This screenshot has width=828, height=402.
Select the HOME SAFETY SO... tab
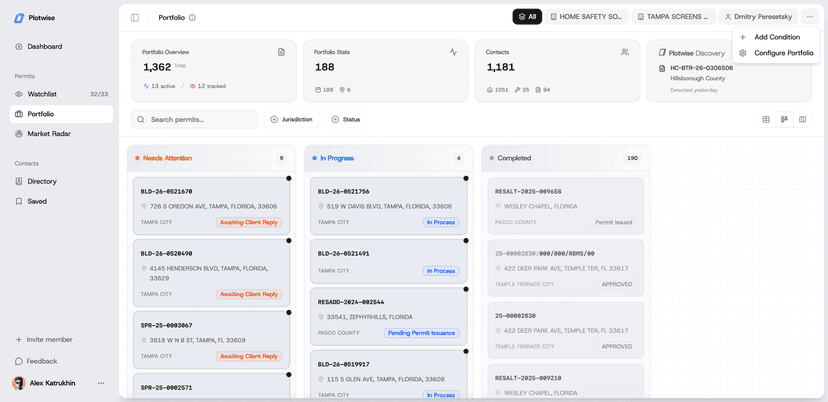[587, 17]
